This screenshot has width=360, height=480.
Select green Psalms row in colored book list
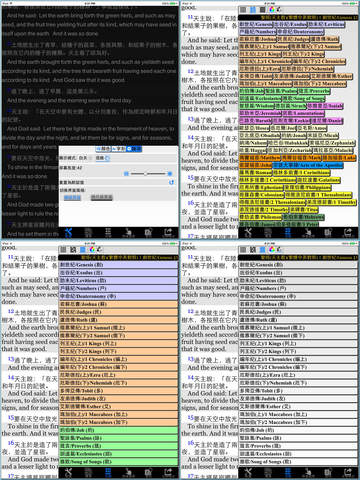[118, 438]
